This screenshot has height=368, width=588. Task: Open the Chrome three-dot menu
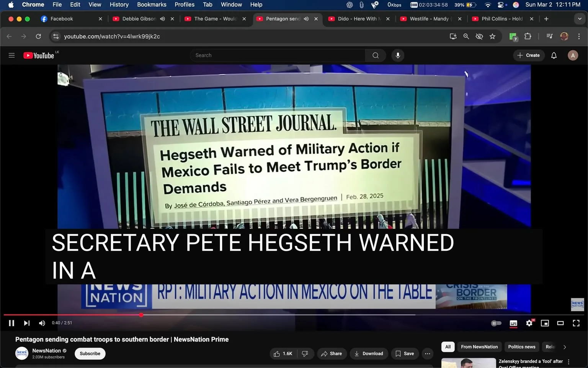pyautogui.click(x=579, y=36)
